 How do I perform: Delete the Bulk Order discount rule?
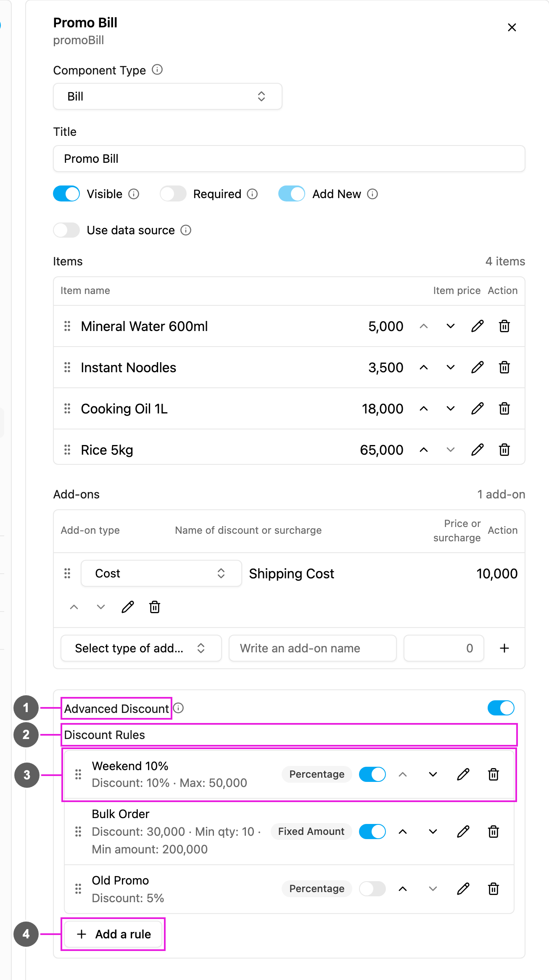pyautogui.click(x=494, y=832)
